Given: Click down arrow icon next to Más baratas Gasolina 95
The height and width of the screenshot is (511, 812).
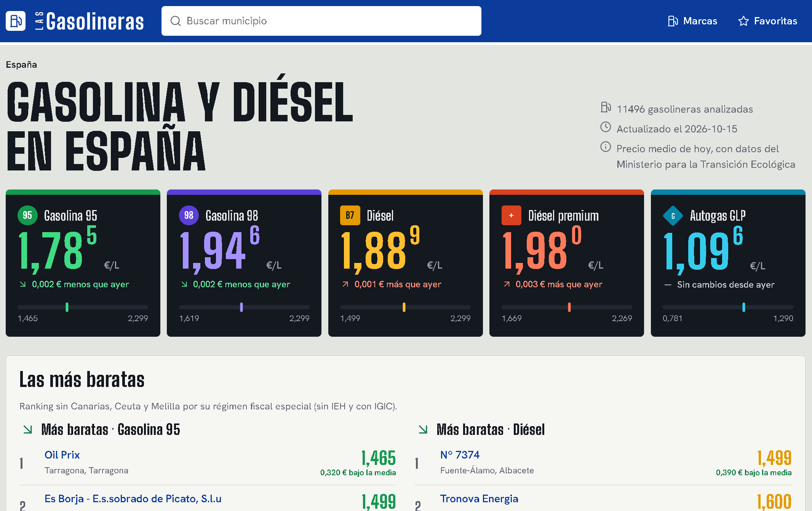Looking at the screenshot, I should (28, 430).
